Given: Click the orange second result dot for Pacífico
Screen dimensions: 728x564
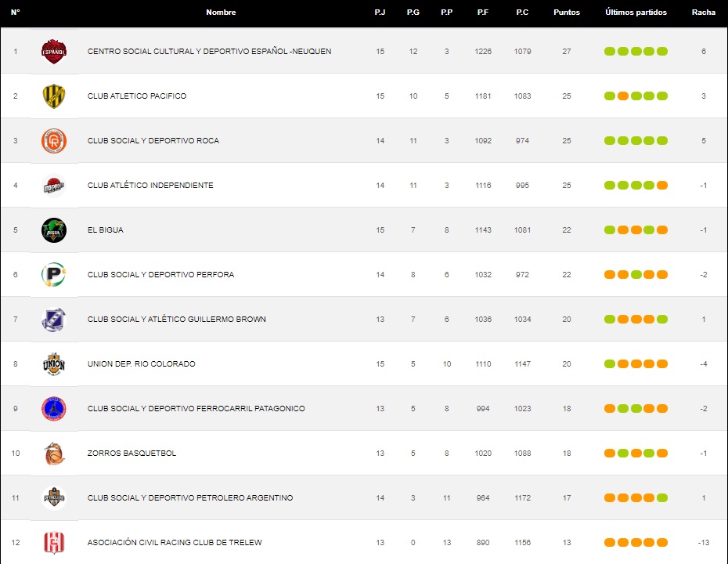Looking at the screenshot, I should pyautogui.click(x=622, y=96).
